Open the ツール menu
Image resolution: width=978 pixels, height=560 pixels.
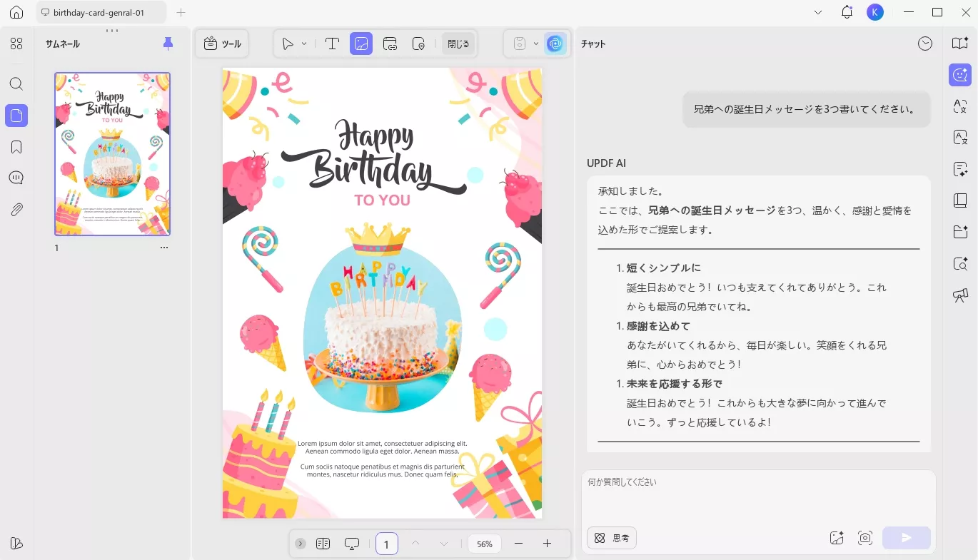tap(221, 44)
